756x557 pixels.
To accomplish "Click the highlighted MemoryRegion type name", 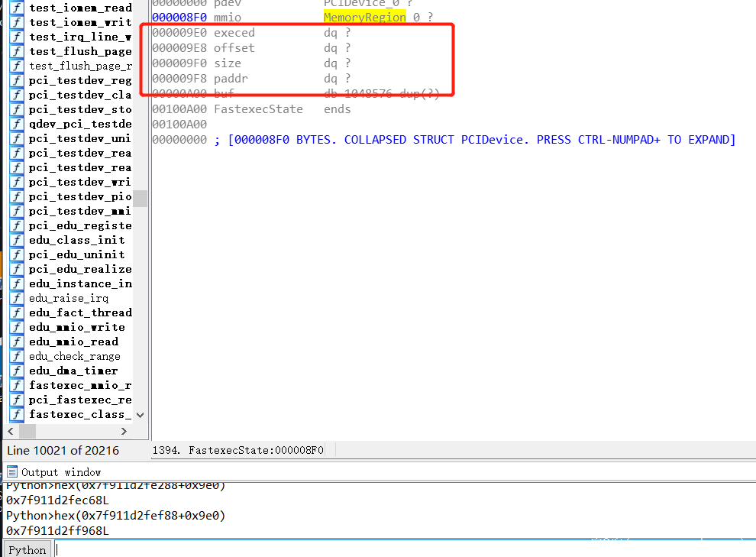I will click(x=364, y=17).
